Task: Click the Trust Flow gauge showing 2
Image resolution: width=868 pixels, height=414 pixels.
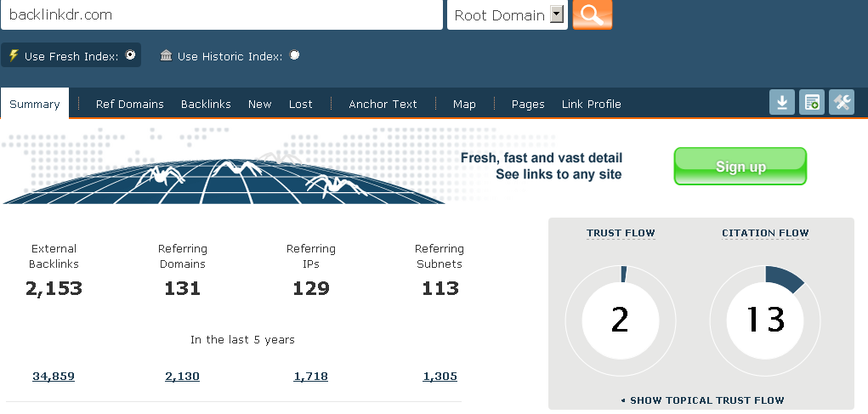Action: click(x=621, y=320)
